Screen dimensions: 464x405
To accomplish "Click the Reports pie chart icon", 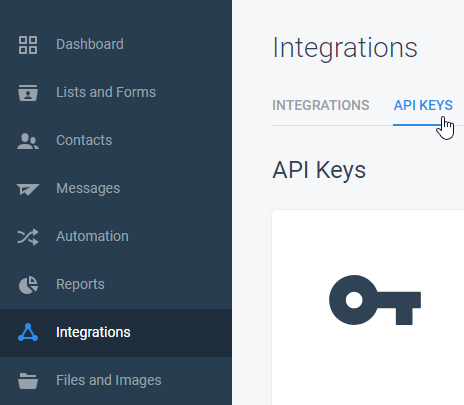I will (28, 285).
